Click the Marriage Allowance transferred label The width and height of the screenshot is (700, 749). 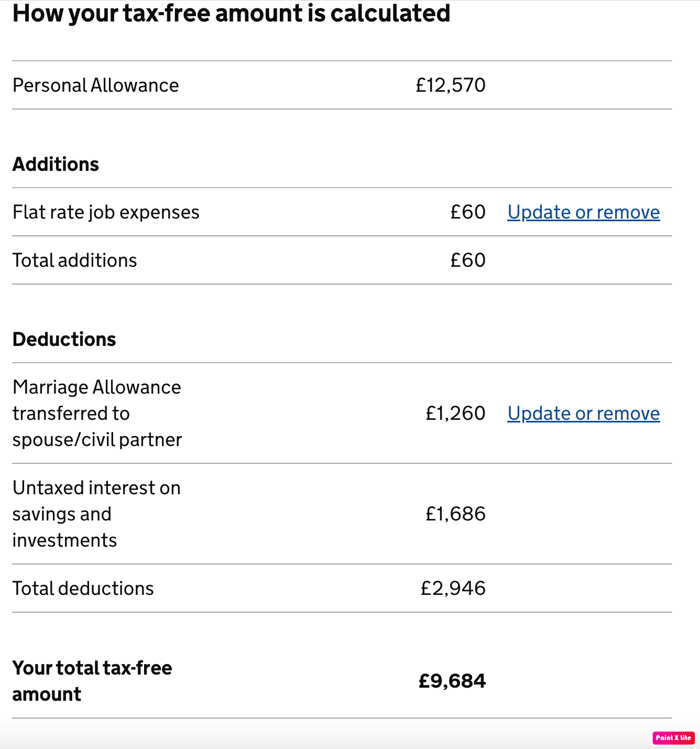[97, 414]
